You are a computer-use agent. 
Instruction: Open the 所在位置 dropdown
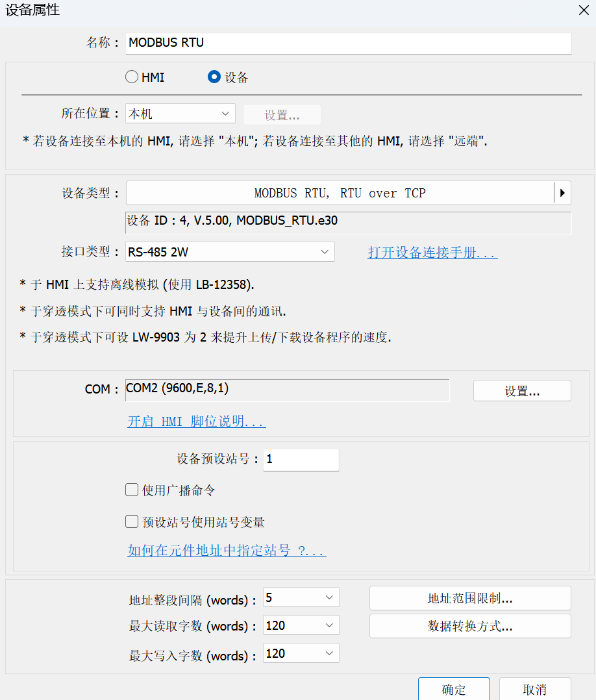point(180,114)
